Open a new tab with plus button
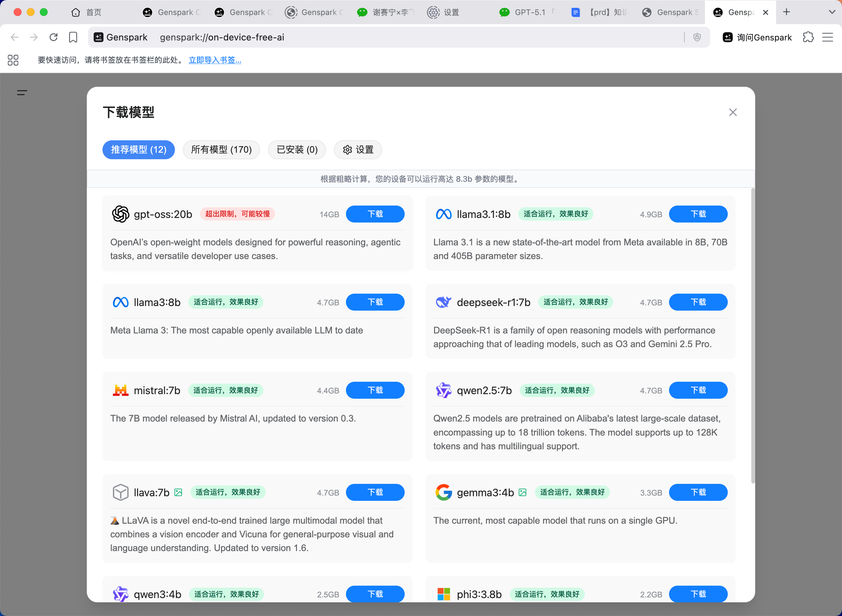 [787, 12]
